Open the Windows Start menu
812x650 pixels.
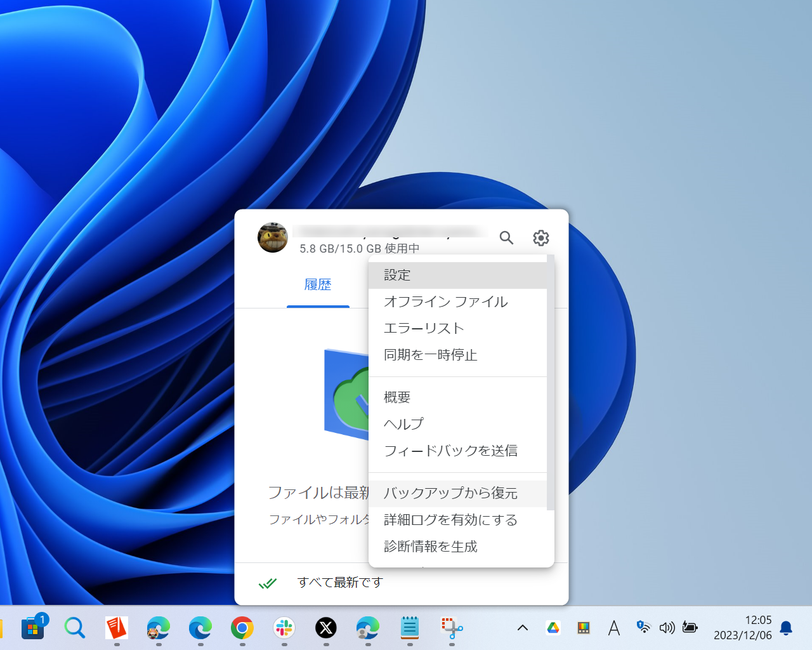[x=32, y=628]
